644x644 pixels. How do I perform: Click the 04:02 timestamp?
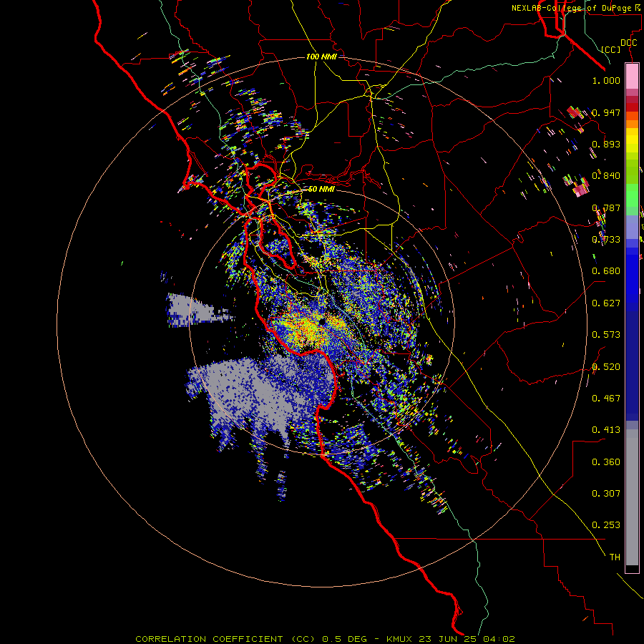(499, 639)
